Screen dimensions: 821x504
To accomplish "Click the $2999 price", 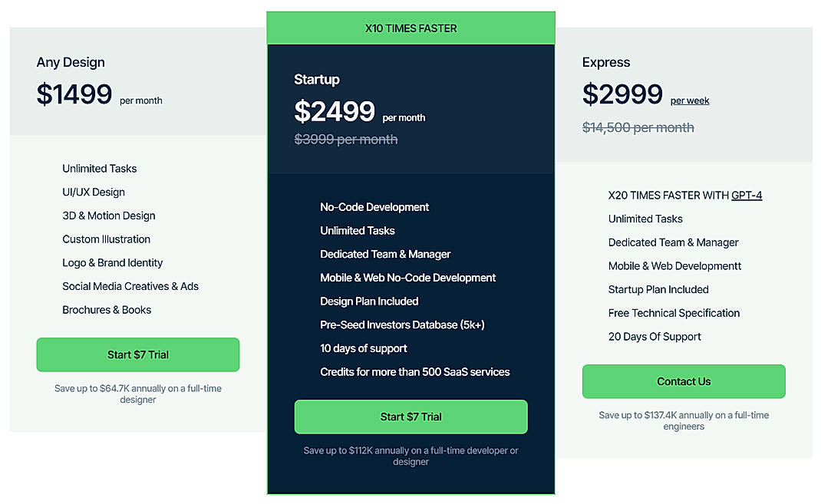I will coord(622,94).
